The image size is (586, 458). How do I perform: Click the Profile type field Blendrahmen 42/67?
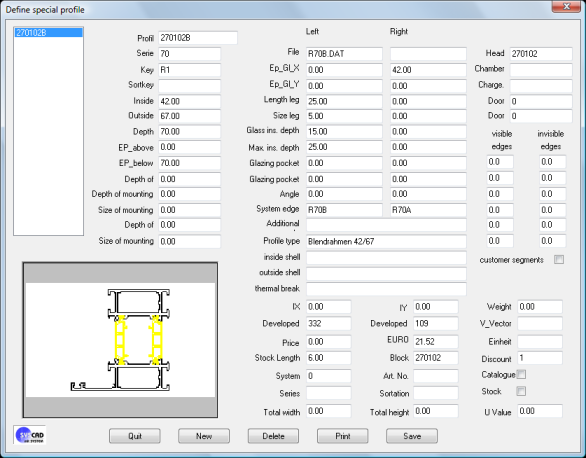386,241
